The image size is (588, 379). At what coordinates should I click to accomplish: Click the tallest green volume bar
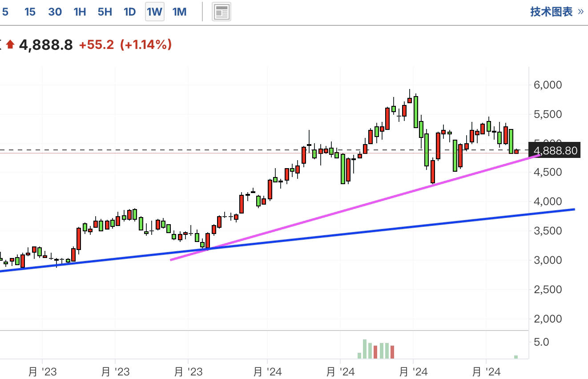point(365,349)
